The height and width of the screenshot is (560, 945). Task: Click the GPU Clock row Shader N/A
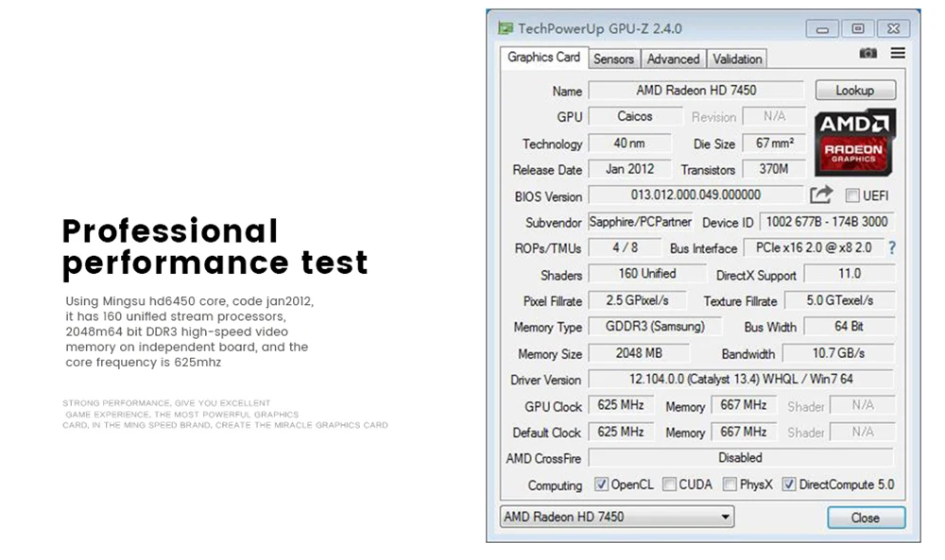863,405
